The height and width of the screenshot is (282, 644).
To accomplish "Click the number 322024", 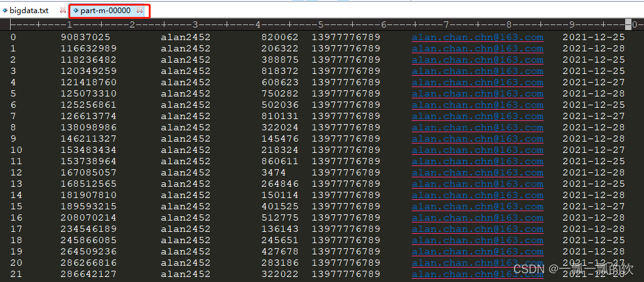I will [280, 127].
